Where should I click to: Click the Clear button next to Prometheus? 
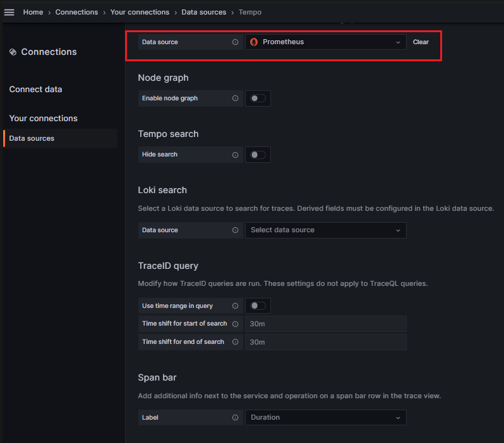click(x=421, y=42)
